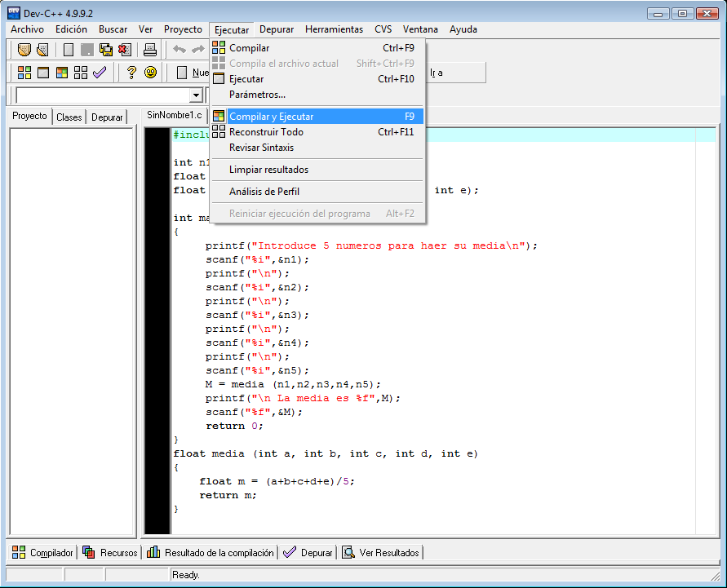The width and height of the screenshot is (727, 588).
Task: Open the Compilador bottom tab
Action: coord(42,552)
